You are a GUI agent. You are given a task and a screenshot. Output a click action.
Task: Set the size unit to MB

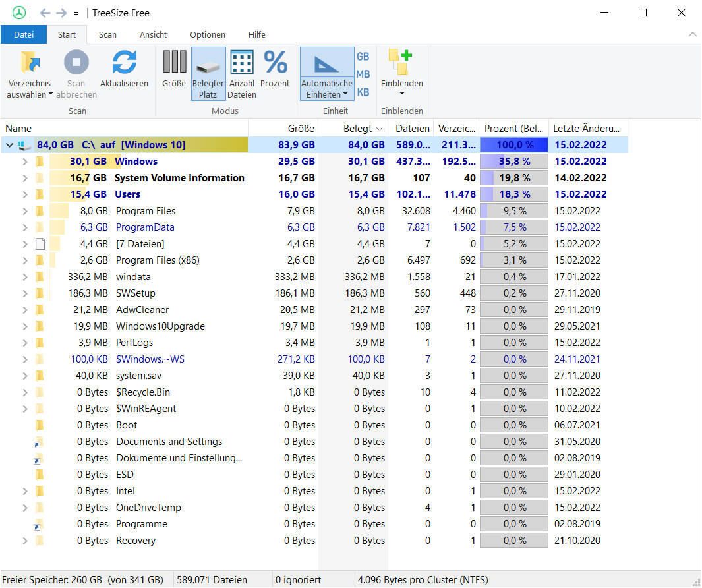point(363,74)
